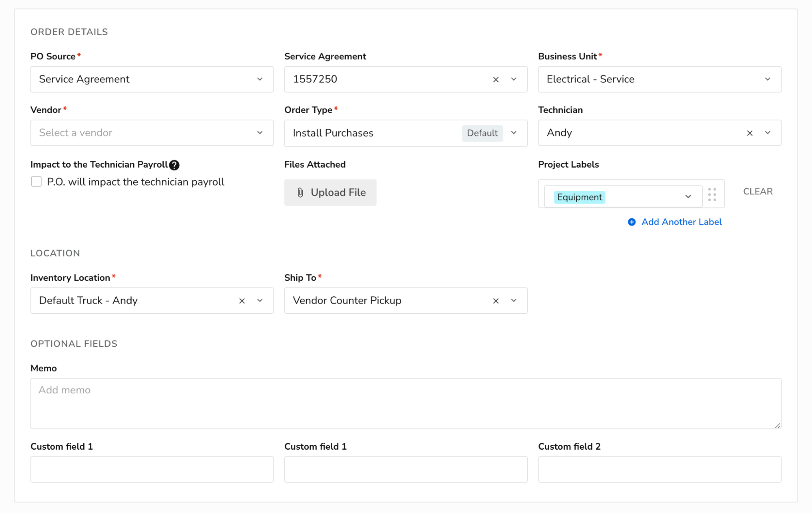This screenshot has height=513, width=812.
Task: Click the paperclip Upload File icon
Action: [x=300, y=192]
